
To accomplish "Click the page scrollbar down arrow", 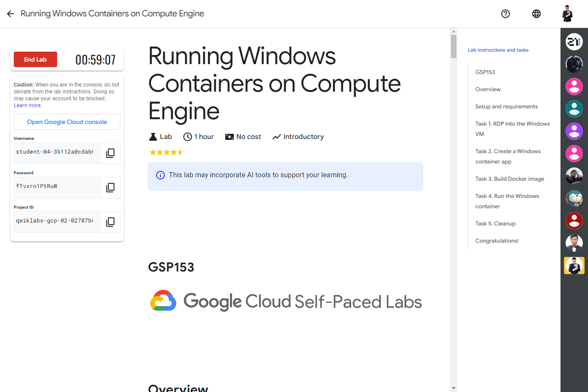I will point(453,388).
